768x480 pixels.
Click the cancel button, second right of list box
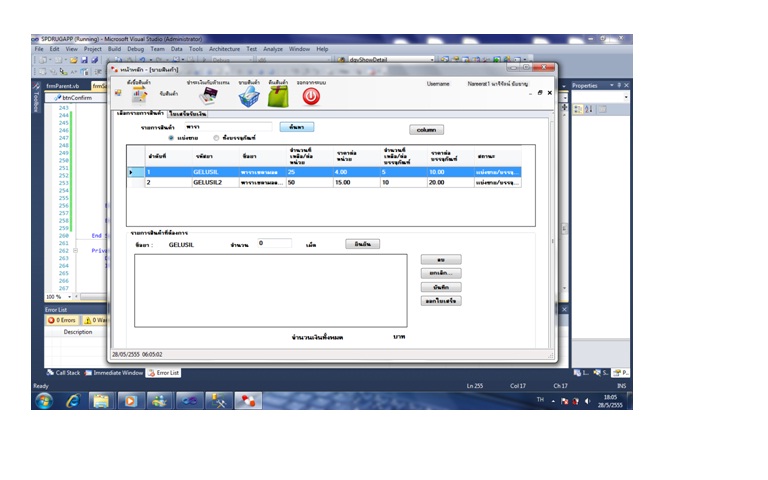tap(441, 273)
